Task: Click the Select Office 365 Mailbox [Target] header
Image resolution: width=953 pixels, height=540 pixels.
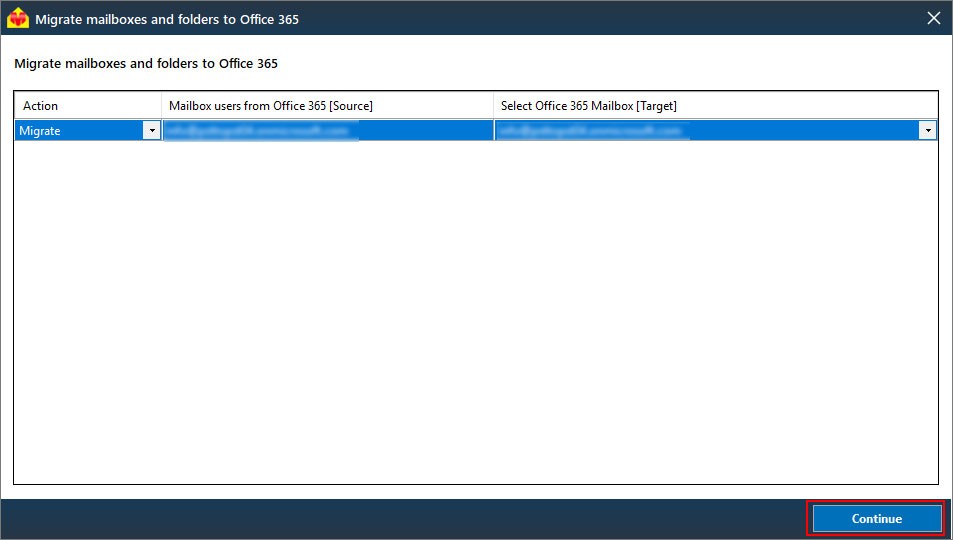Action: [715, 106]
